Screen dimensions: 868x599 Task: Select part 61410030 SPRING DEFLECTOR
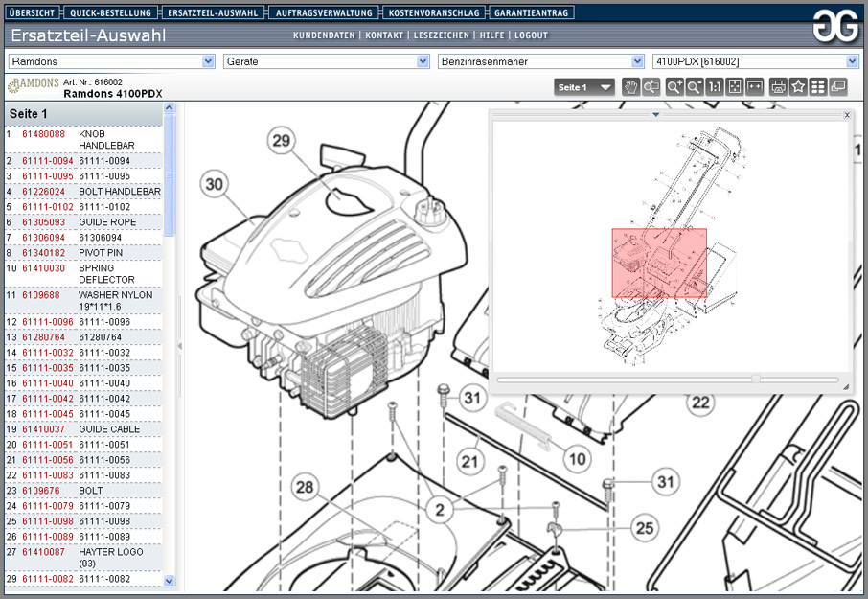click(x=83, y=273)
